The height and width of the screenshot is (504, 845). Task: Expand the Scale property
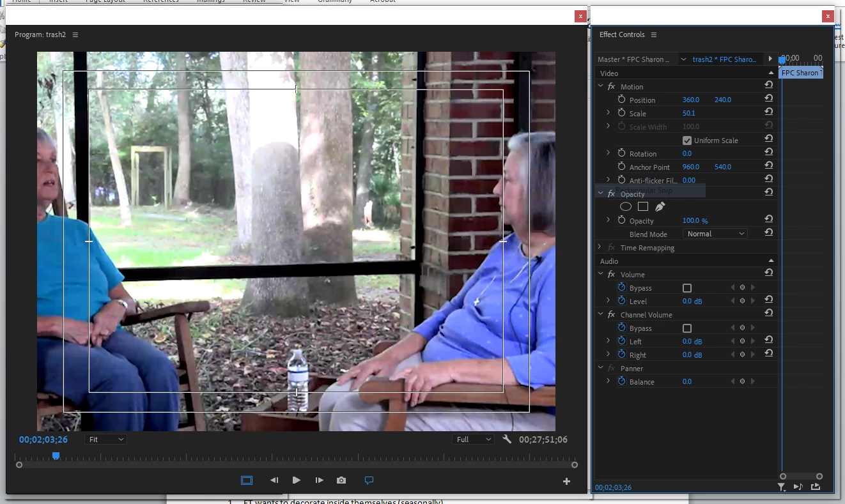point(608,112)
